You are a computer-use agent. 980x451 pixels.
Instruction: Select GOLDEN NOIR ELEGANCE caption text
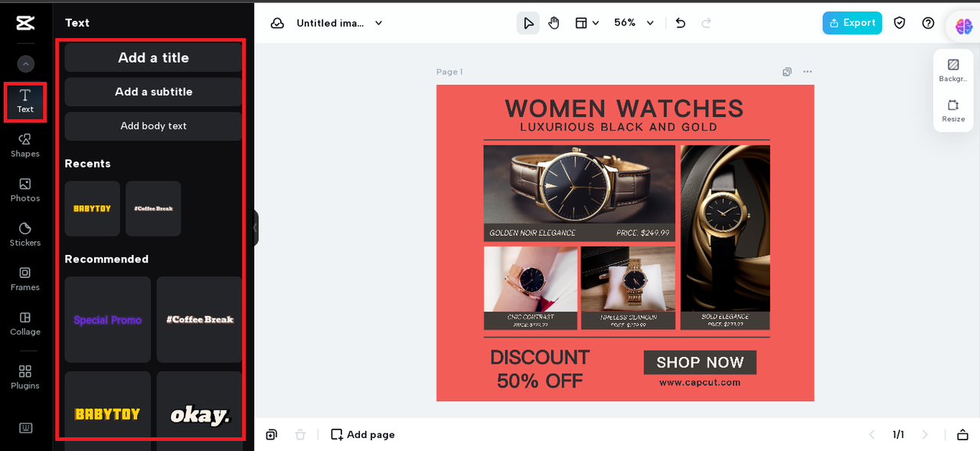tap(532, 233)
